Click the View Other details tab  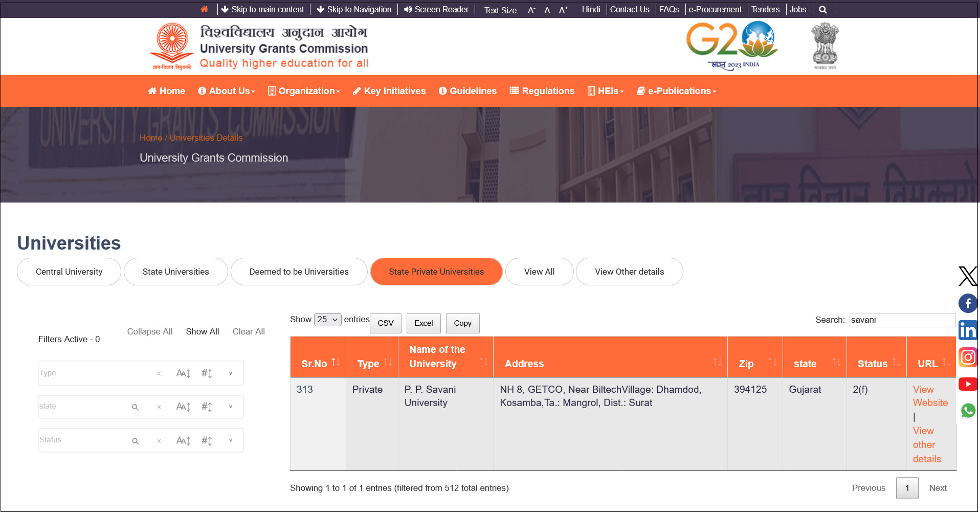[x=630, y=272]
